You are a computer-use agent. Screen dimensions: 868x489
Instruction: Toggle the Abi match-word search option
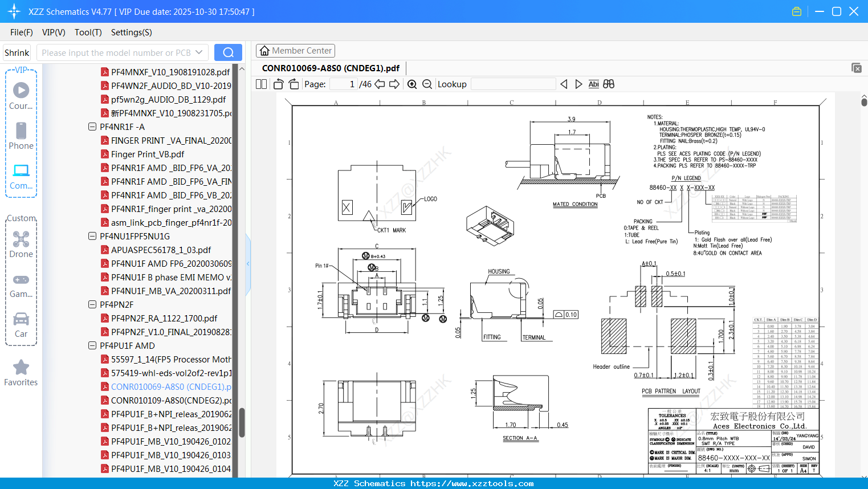pos(593,84)
